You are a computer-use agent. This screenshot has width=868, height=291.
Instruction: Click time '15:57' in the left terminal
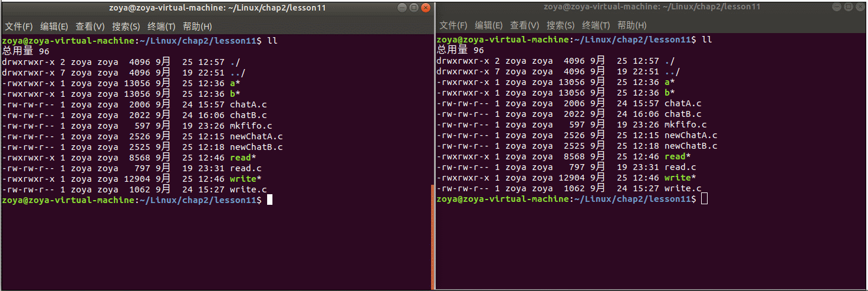coord(211,104)
